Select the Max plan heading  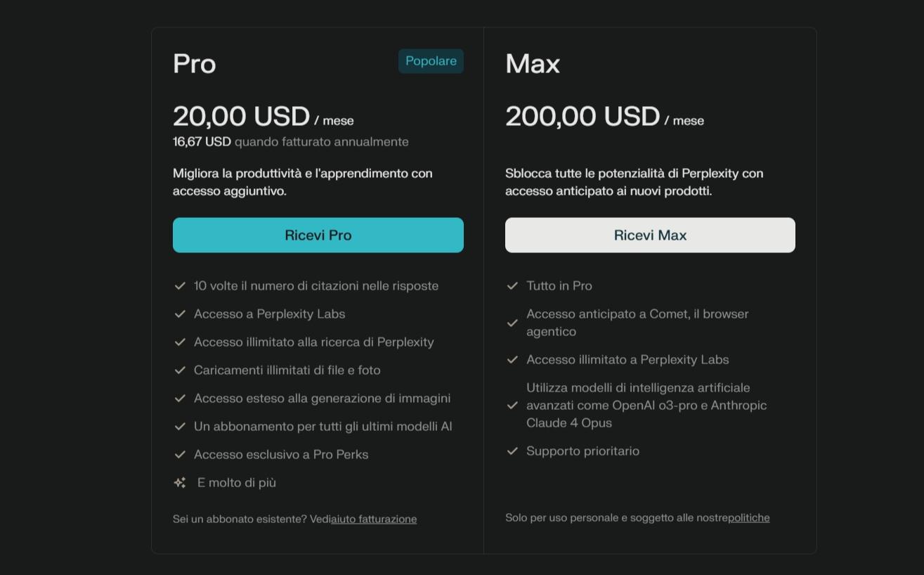tap(533, 63)
